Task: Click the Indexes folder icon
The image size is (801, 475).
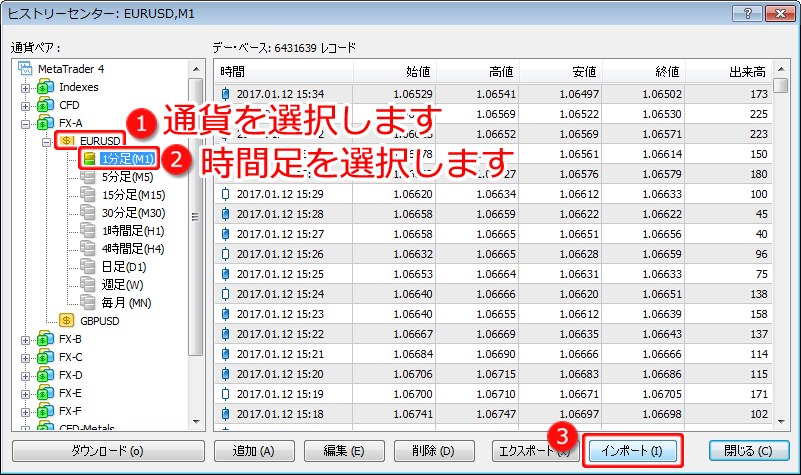Action: click(x=44, y=87)
